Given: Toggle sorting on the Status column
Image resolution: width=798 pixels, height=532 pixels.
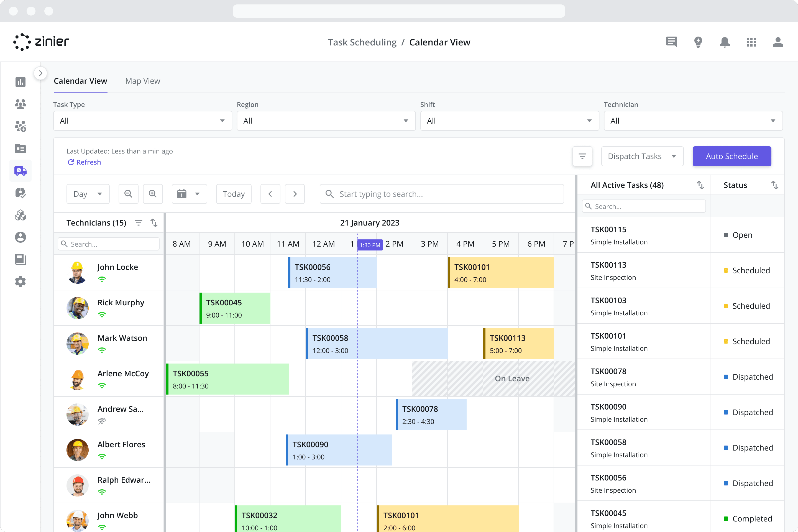Looking at the screenshot, I should point(775,185).
